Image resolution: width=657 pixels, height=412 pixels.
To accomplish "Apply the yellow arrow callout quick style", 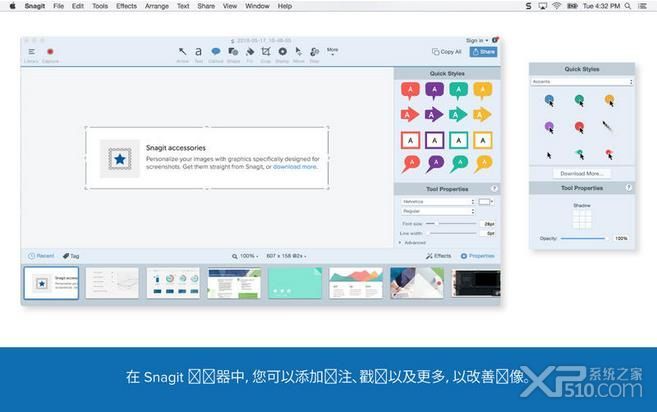I will [482, 114].
